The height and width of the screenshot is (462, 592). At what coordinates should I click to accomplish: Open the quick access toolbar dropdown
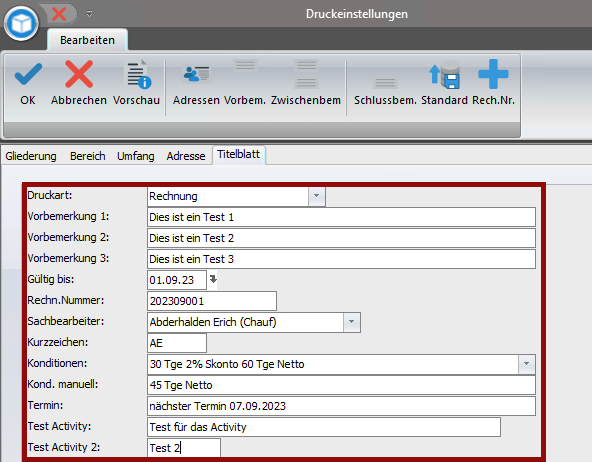89,14
